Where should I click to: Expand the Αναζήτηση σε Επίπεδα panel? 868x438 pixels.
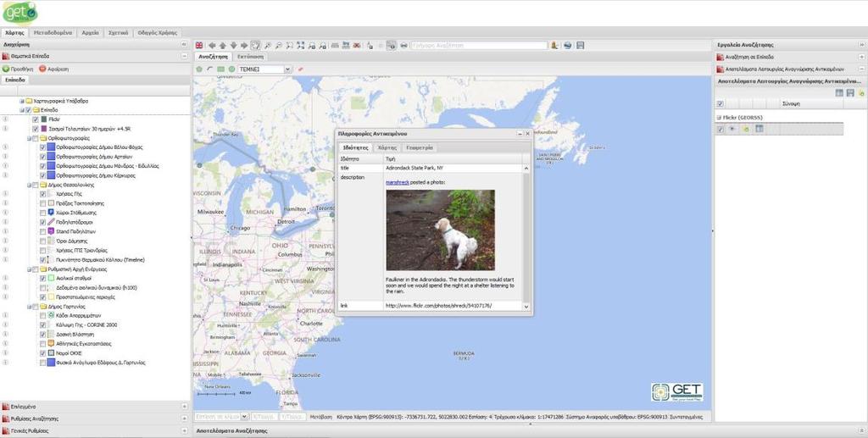(861, 57)
